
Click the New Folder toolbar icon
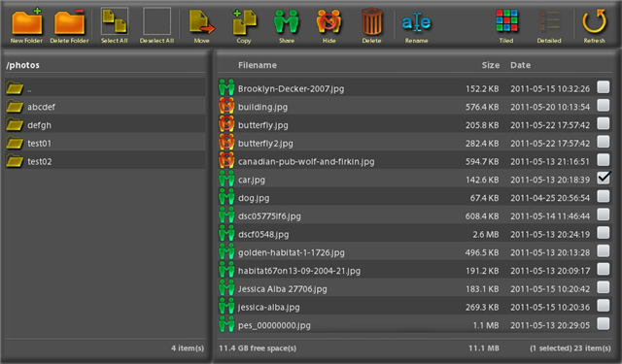[26, 22]
